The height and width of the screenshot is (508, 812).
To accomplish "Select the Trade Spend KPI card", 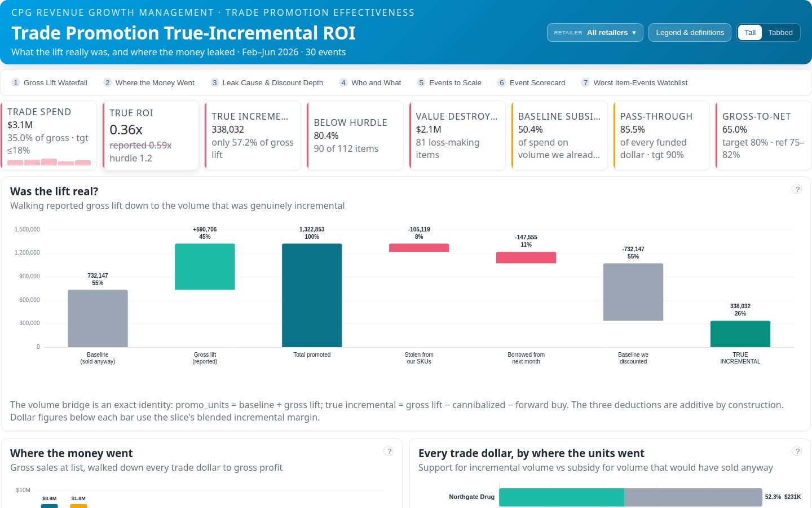I will pos(48,135).
